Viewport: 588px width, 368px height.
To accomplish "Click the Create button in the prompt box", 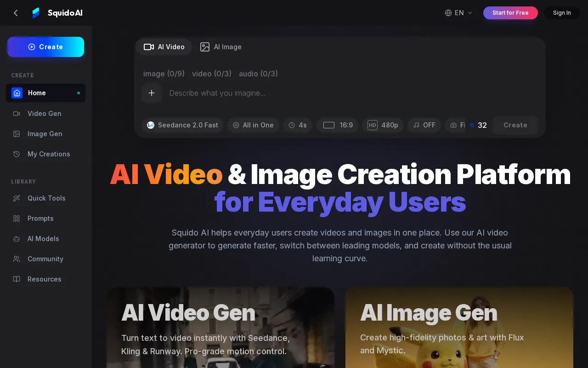I will coord(515,125).
